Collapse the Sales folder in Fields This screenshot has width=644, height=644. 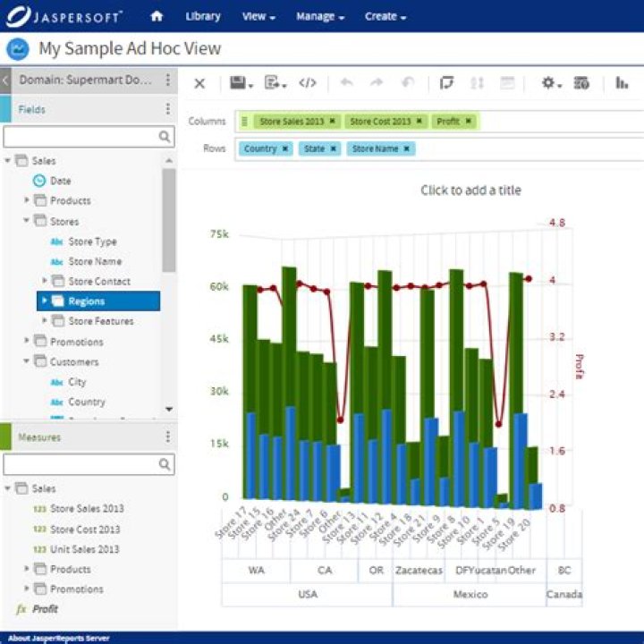coord(7,160)
